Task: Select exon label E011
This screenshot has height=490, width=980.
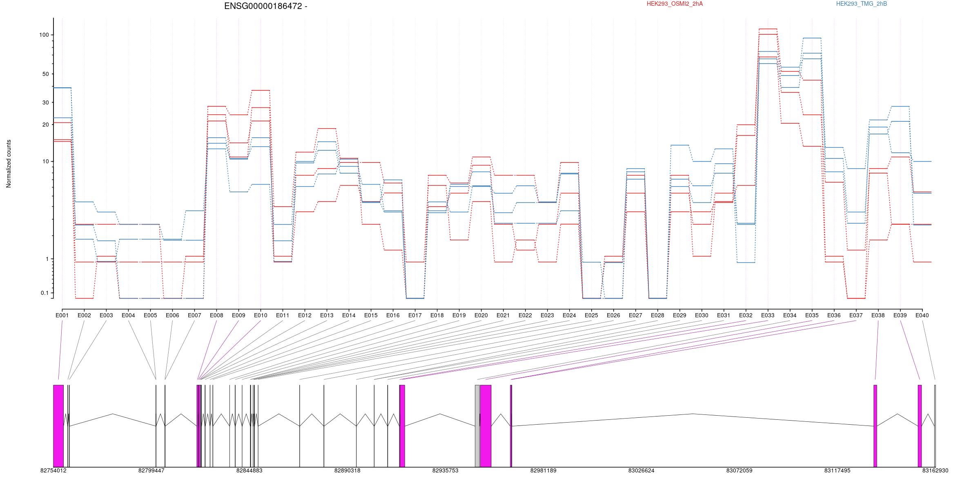Action: (x=283, y=315)
